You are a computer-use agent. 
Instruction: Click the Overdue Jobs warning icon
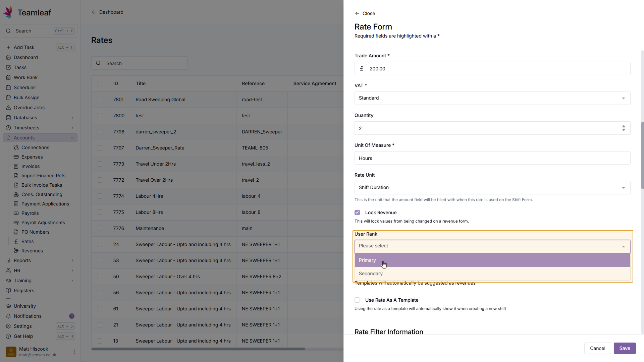(8, 108)
